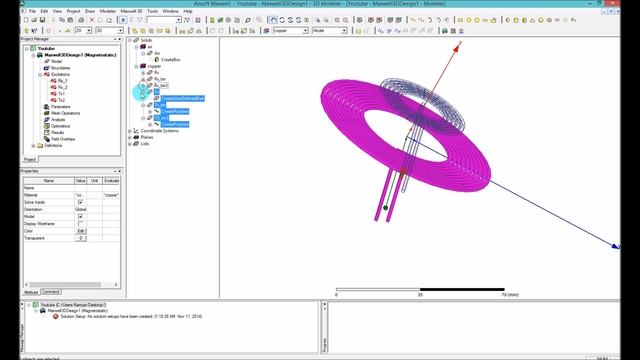640x360 pixels.
Task: Select the Draw torus tool
Action: [x=549, y=20]
